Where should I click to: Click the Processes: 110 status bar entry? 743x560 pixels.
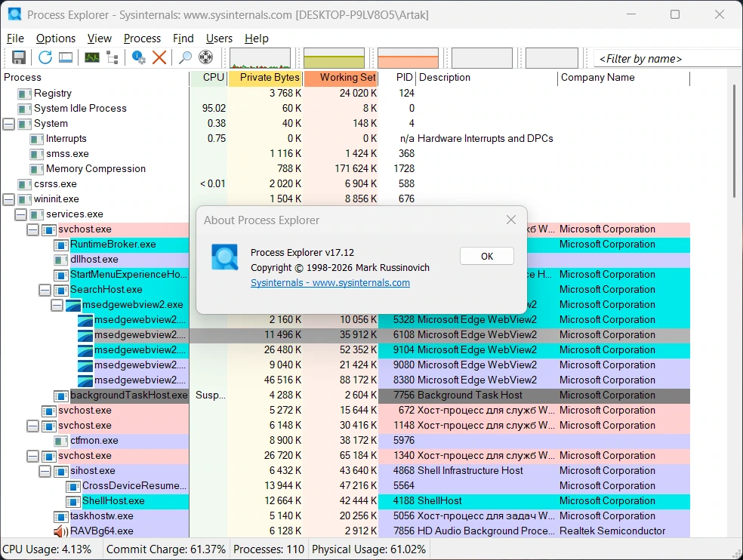coord(269,549)
